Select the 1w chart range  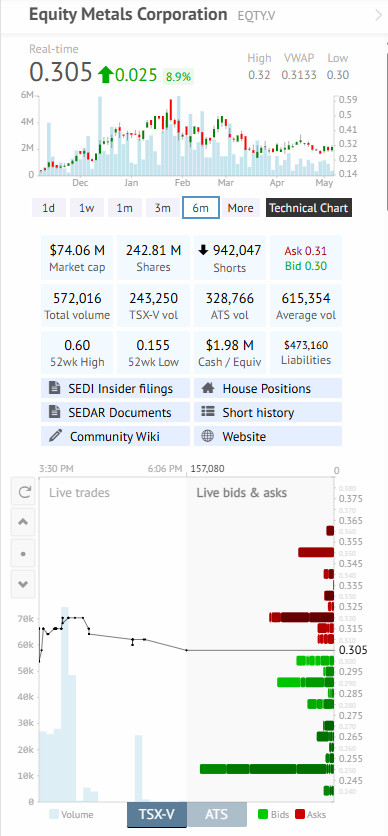(x=87, y=208)
